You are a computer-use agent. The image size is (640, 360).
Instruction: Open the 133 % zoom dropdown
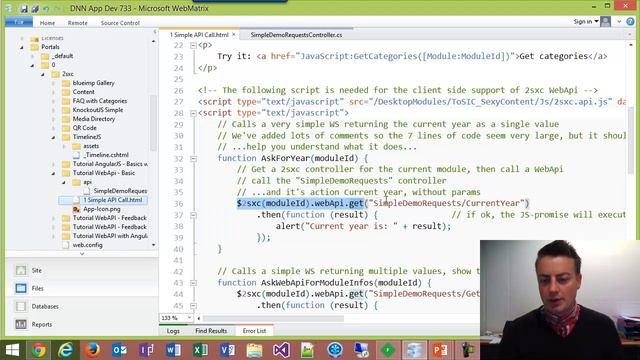click(189, 318)
